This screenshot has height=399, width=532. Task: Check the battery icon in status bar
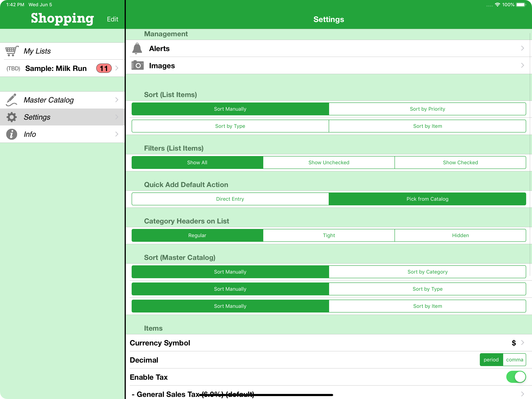click(521, 4)
